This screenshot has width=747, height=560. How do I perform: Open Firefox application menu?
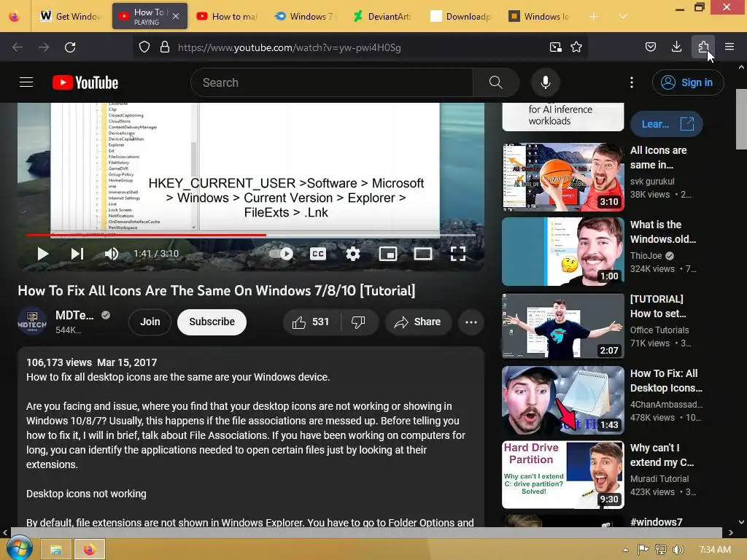[729, 47]
